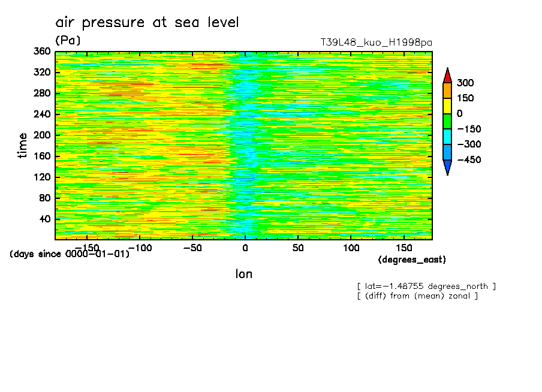542x392 pixels.
Task: Click the colorbar label '150'
Action: (465, 98)
